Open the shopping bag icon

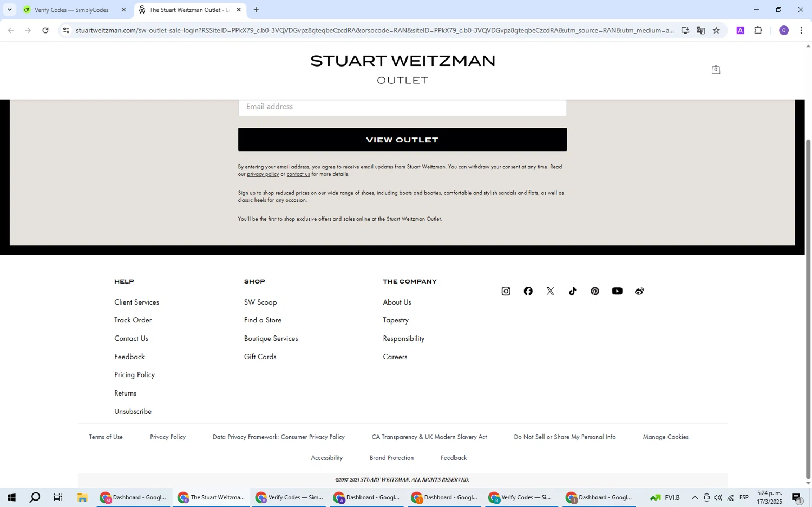coord(716,69)
